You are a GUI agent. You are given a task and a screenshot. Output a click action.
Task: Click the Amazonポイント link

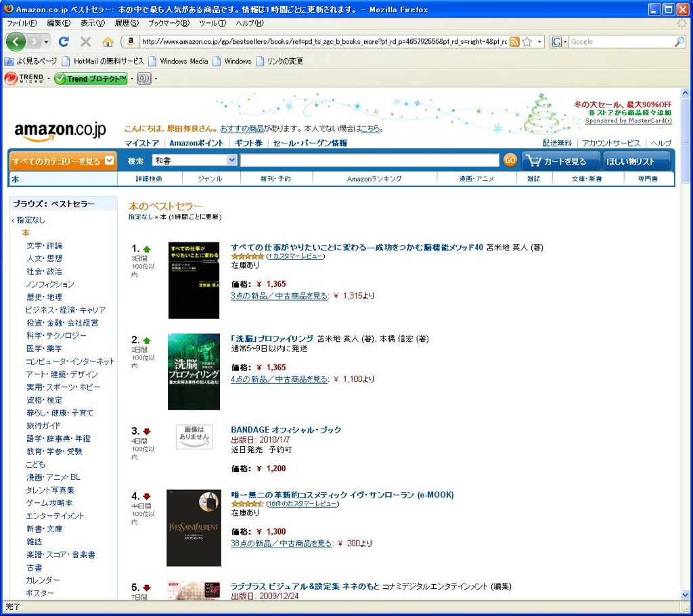pos(196,143)
